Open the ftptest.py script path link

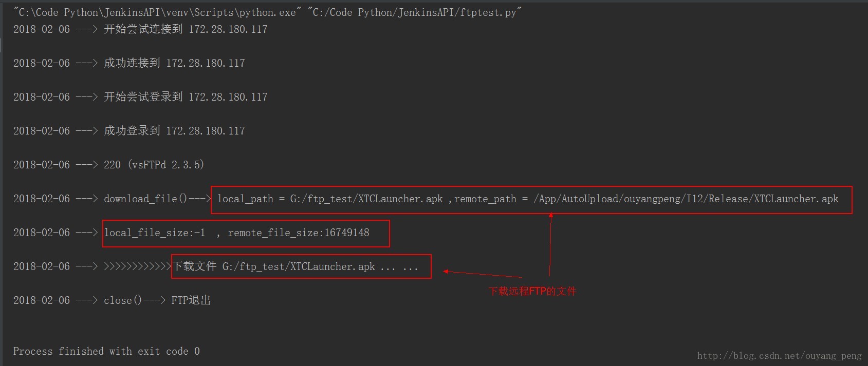click(x=414, y=12)
